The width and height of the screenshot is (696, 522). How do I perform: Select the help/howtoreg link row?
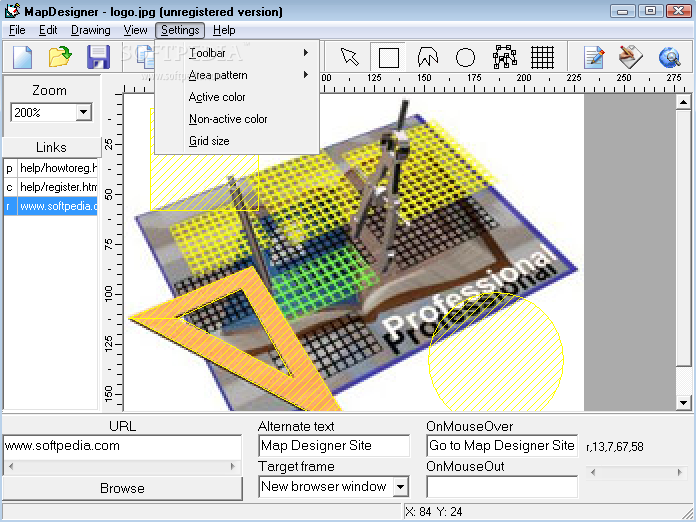coord(51,168)
